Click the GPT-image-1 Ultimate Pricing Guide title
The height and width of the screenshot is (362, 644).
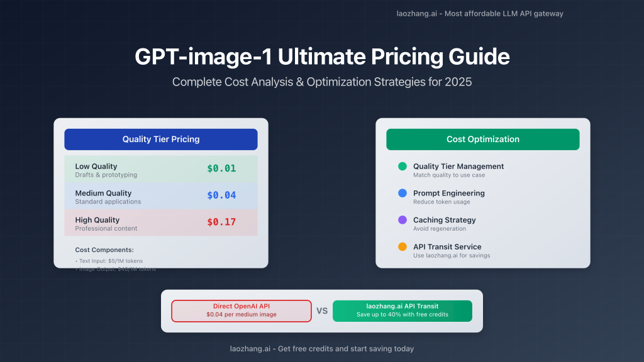coord(322,57)
